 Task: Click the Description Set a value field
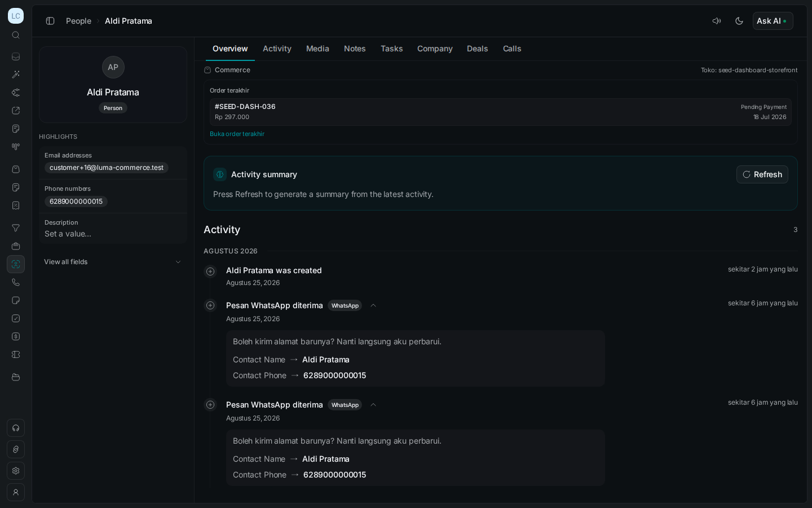[113, 229]
